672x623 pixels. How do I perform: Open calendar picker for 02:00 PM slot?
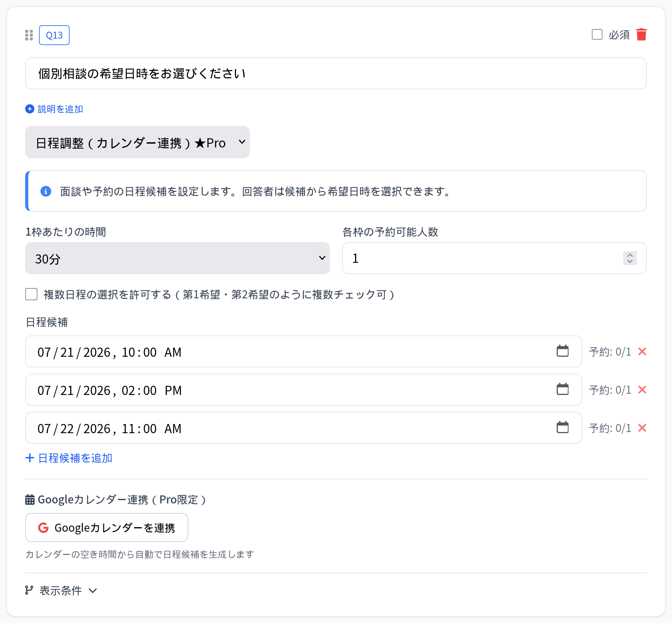[x=562, y=389]
